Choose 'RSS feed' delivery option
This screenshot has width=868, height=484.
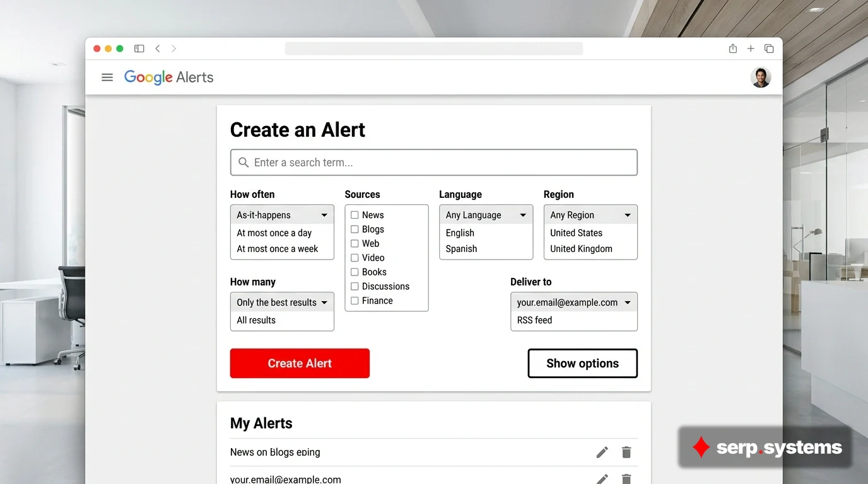(534, 320)
